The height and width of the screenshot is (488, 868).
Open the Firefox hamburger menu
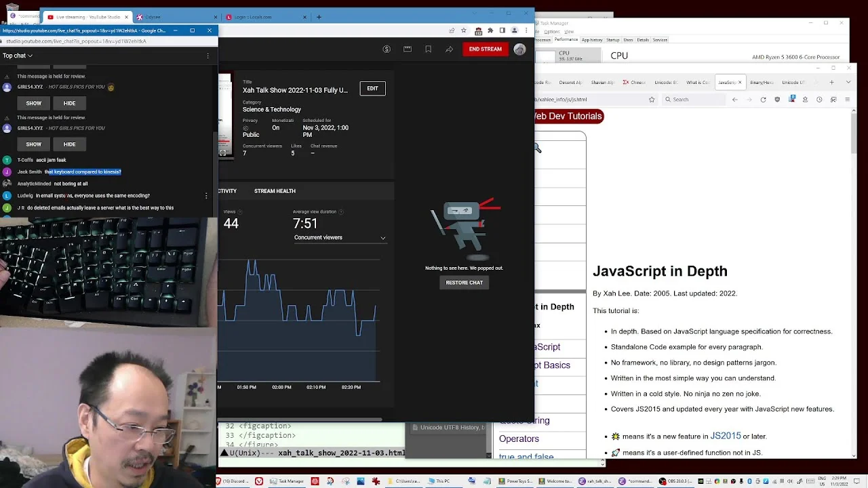pyautogui.click(x=848, y=100)
